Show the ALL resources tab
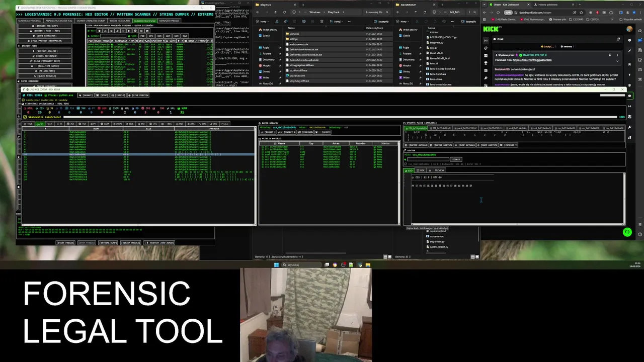Viewport: 644px width, 362px height. pos(224,124)
